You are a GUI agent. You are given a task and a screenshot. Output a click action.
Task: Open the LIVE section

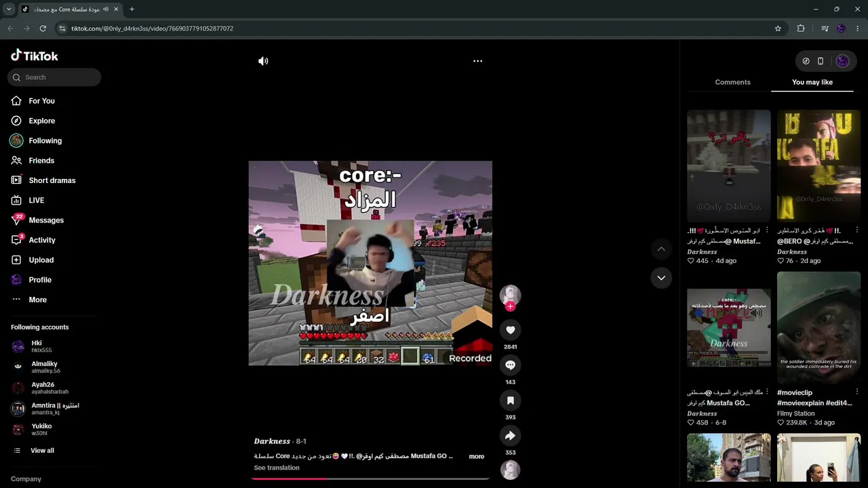[37, 201]
